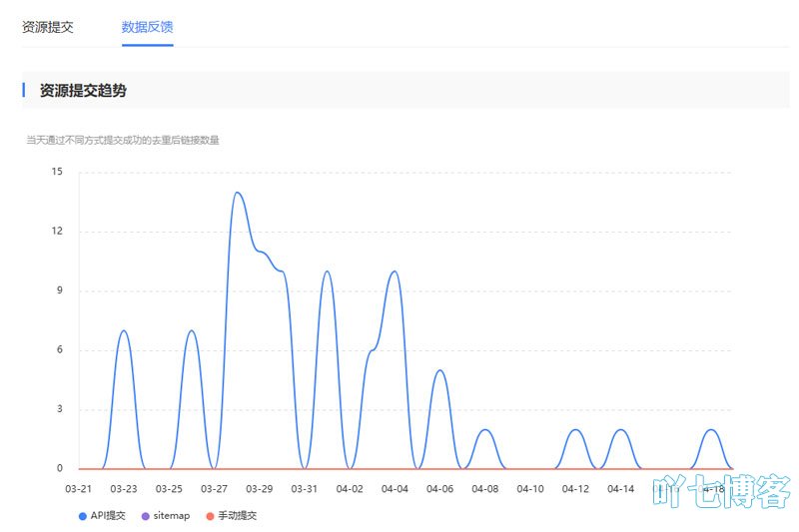The height and width of the screenshot is (532, 799).
Task: Click the curve peak at 04-06
Action: (439, 370)
